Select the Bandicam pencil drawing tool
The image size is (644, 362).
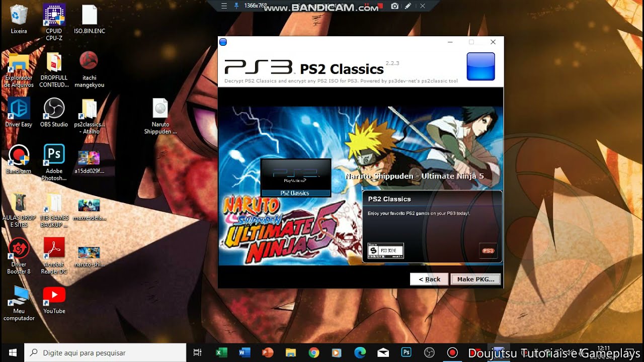pos(408,6)
